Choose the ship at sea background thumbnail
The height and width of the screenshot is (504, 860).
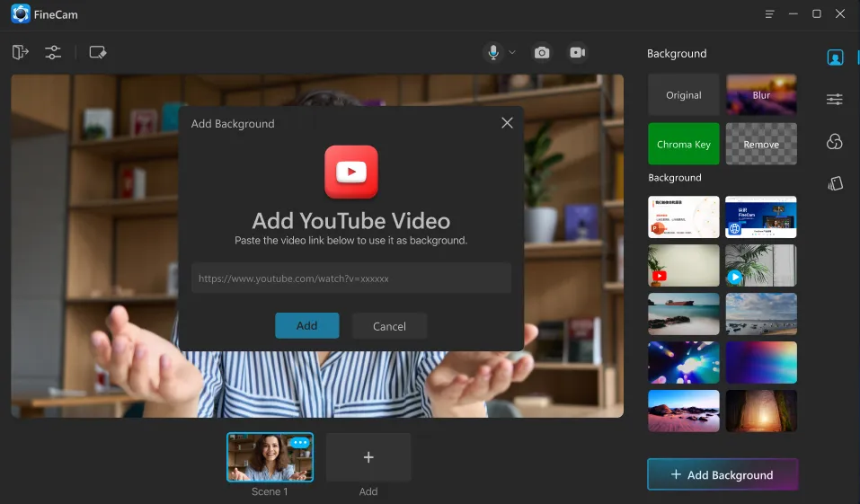[x=683, y=314]
